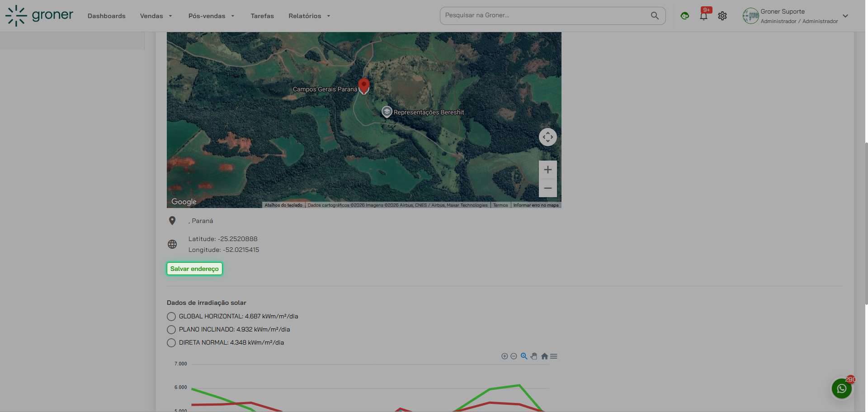Viewport: 868px width, 412px height.
Task: Click the page vertical scrollbar
Action: pyautogui.click(x=866, y=224)
